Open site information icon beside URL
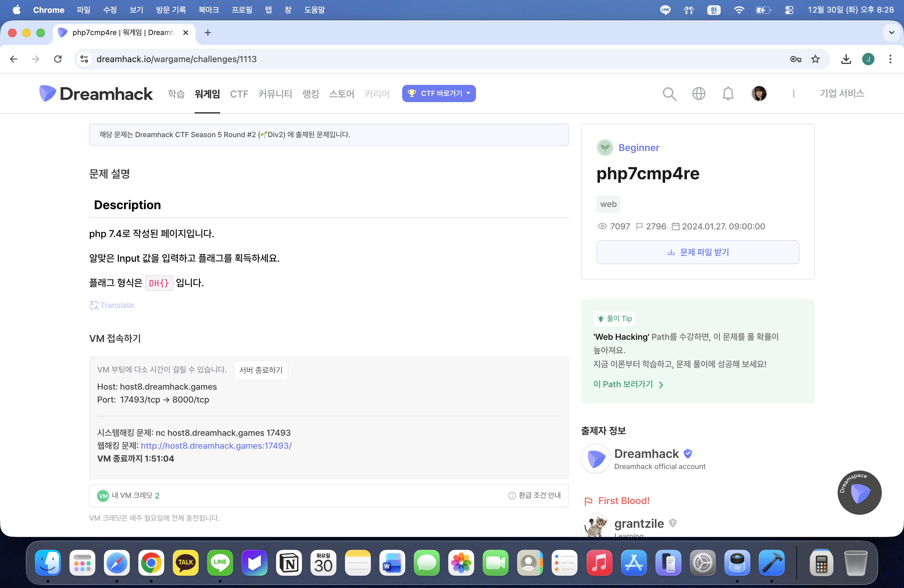904x588 pixels. pyautogui.click(x=84, y=59)
